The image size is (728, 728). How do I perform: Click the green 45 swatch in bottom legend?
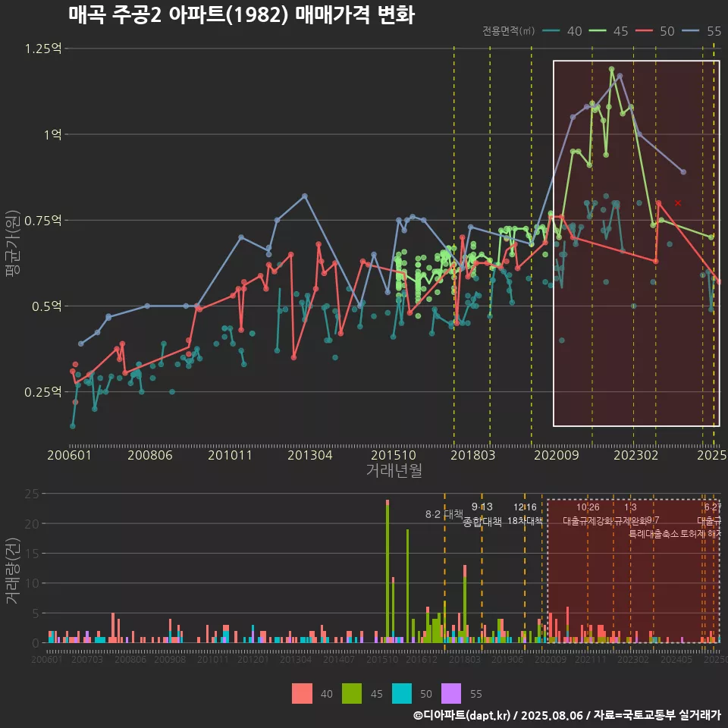tap(352, 694)
